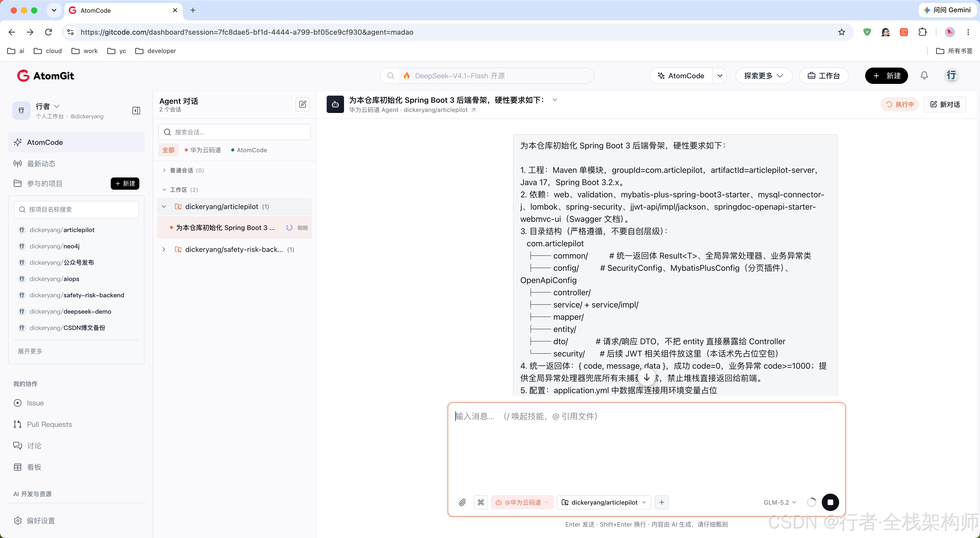Open the notifications bell
Screen dimensions: 980x538
point(924,76)
